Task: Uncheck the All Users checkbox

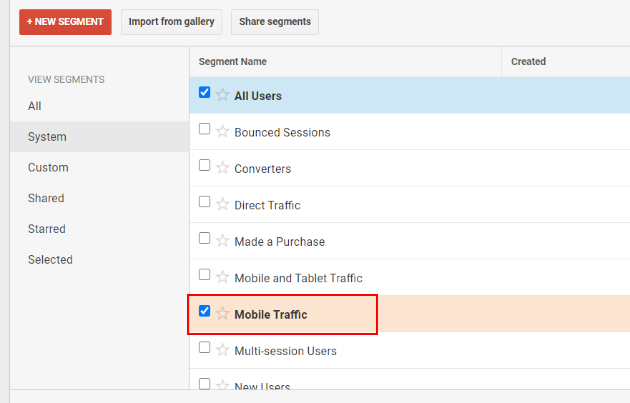Action: pyautogui.click(x=205, y=92)
